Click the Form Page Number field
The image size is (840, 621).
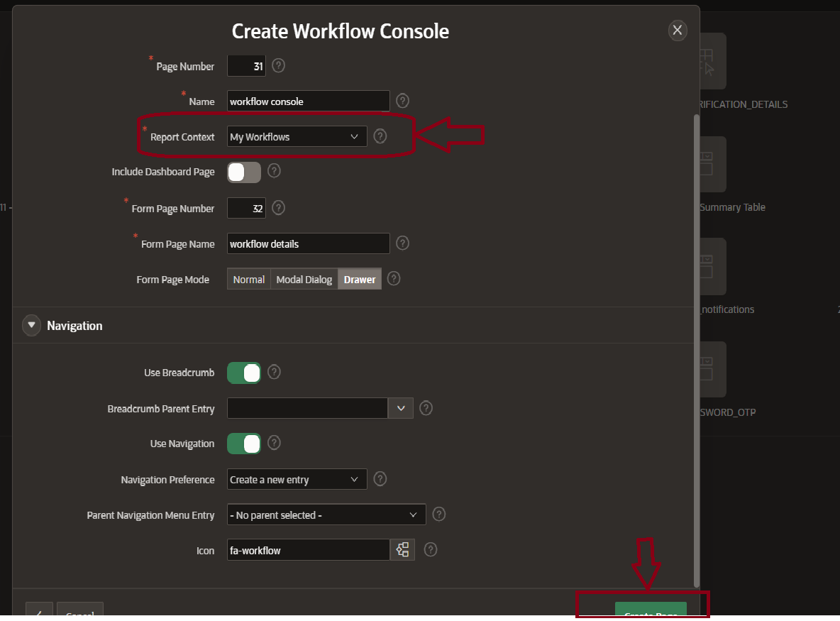coord(246,209)
